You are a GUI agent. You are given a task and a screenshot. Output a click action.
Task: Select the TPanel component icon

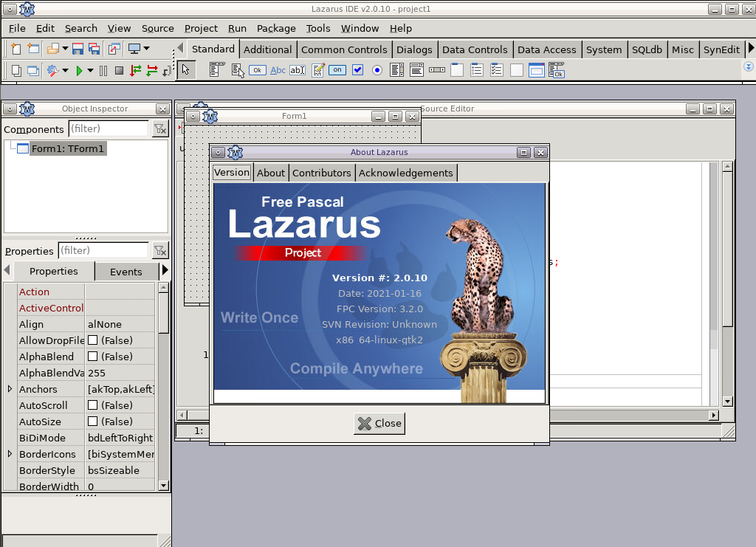[x=517, y=70]
